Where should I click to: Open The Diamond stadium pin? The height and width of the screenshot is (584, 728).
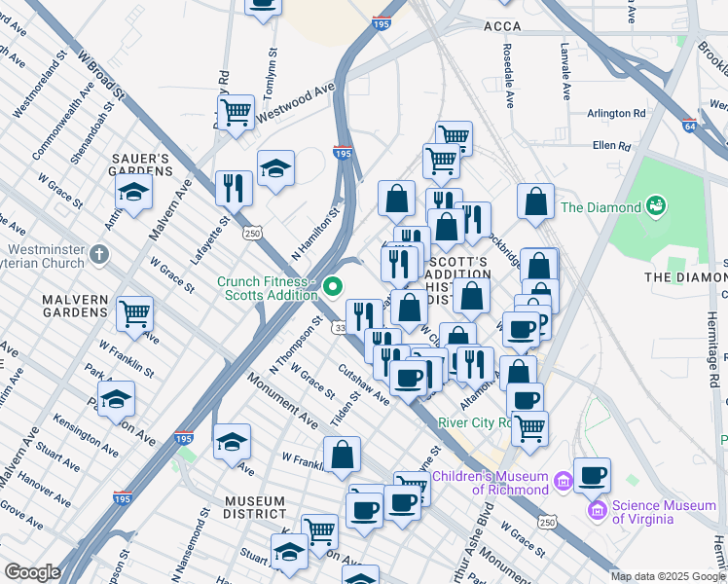point(658,206)
